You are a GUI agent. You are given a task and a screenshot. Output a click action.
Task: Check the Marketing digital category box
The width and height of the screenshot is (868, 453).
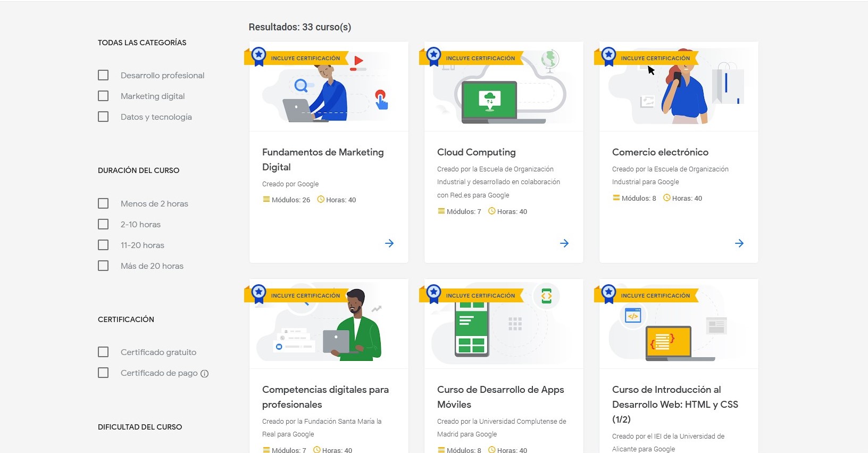[x=103, y=96]
